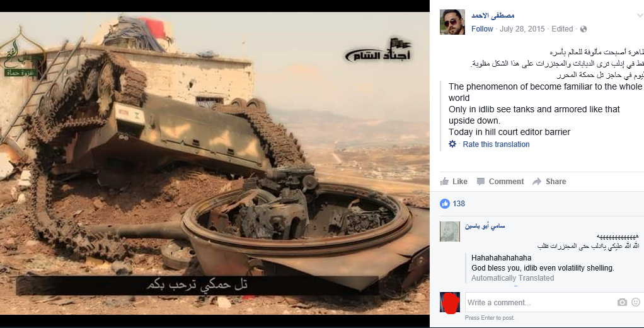Open the post author's profile picture
Screen dimensions: 644x328
tap(452, 22)
